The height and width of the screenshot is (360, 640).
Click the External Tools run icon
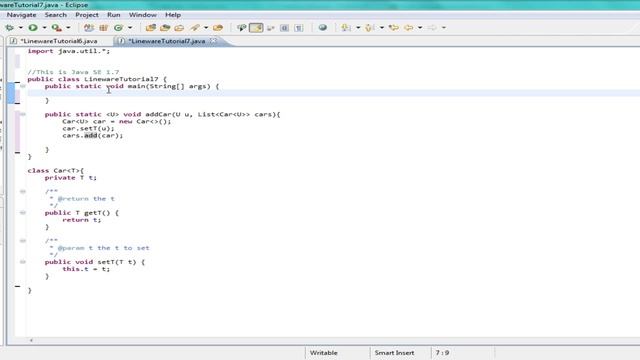(56, 28)
